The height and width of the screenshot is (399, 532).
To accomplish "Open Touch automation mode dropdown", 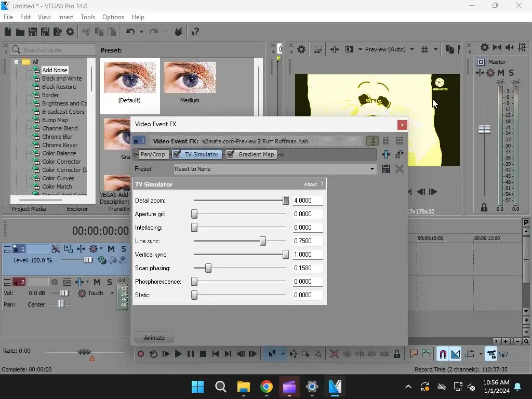I will (112, 293).
